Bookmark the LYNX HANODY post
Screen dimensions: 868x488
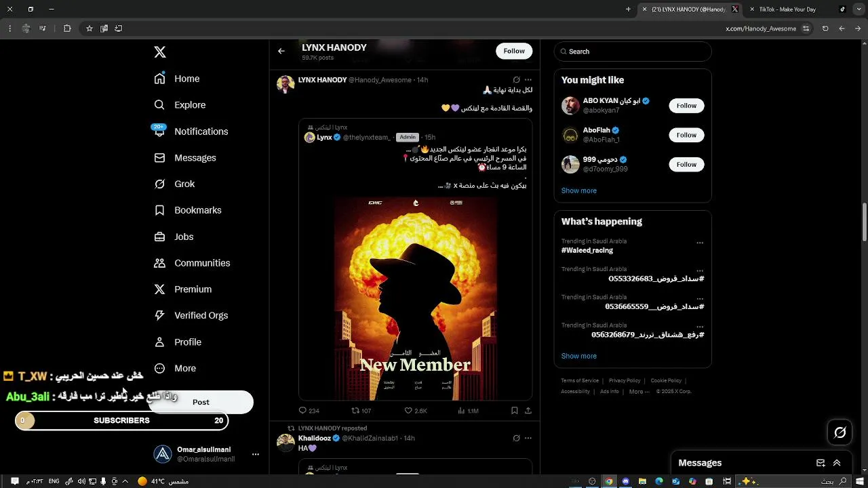(515, 411)
